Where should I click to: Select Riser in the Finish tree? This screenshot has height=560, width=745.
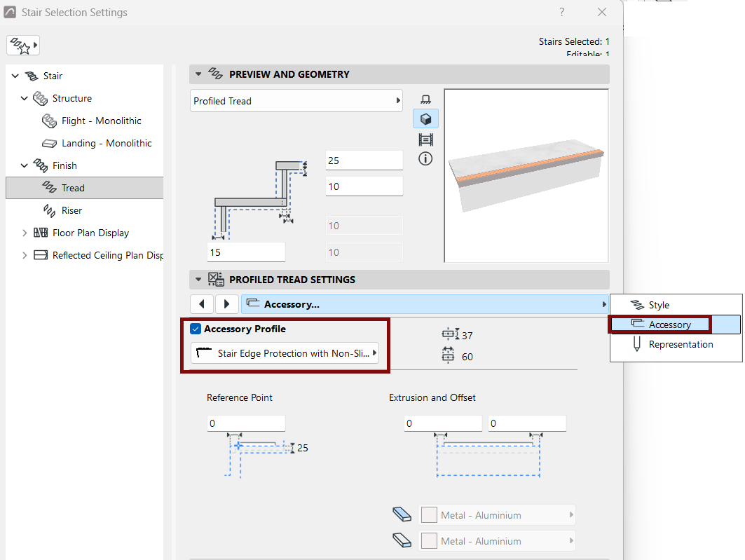pos(71,210)
